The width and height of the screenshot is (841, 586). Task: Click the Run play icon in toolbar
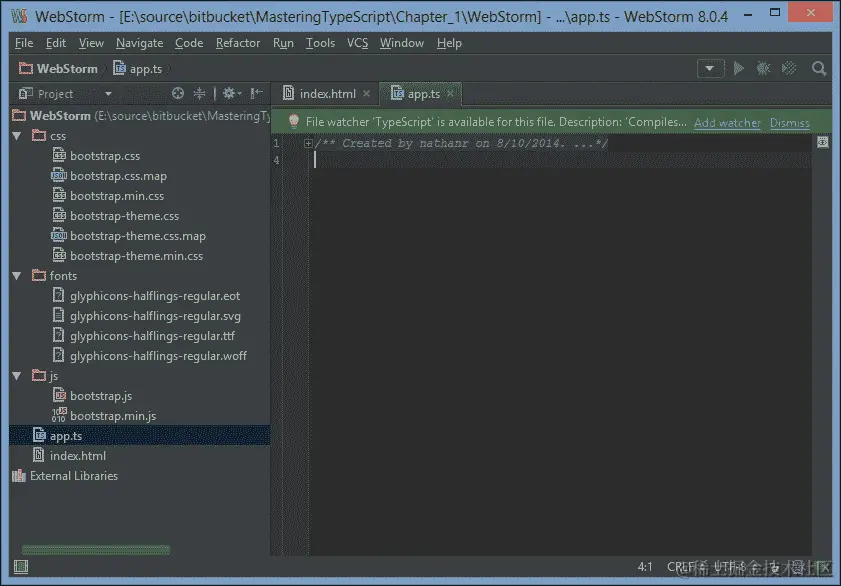739,68
